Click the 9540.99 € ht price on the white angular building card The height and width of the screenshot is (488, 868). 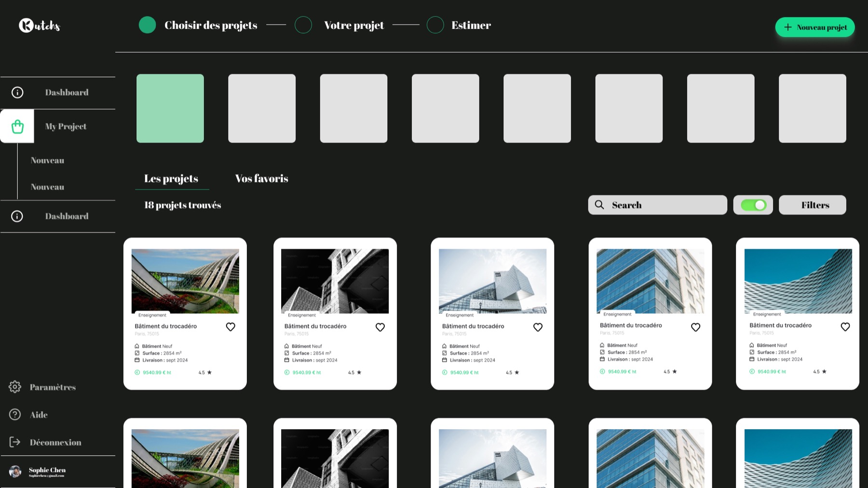[464, 372]
